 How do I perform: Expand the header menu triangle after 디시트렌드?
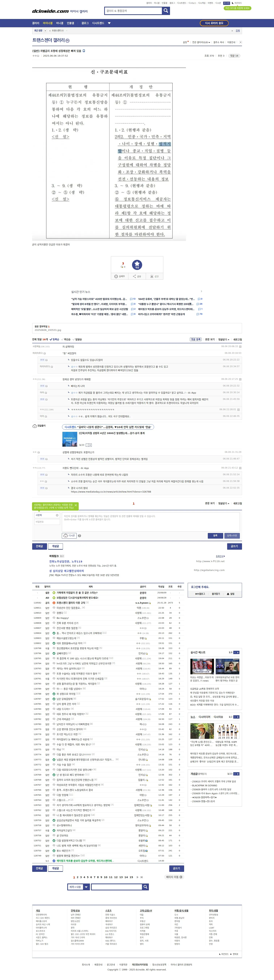109,23
